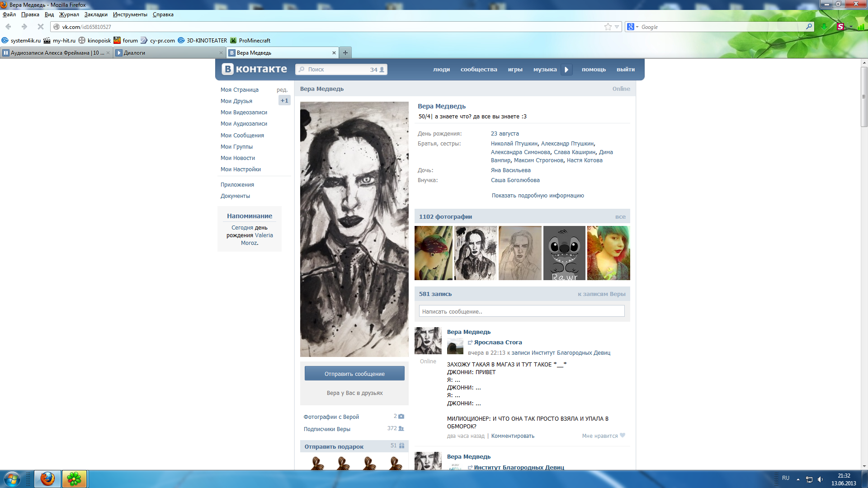The image size is (868, 488).
Task: Click the Написать сообщение wall input
Action: click(522, 311)
